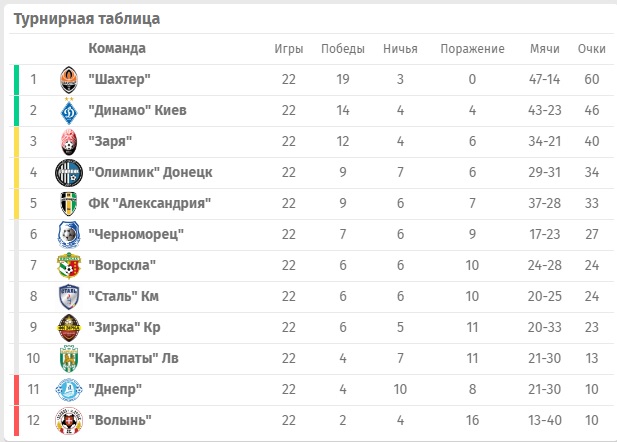Open the "Зирка" Кр team page
Image resolution: width=617 pixels, height=442 pixels.
tap(124, 327)
